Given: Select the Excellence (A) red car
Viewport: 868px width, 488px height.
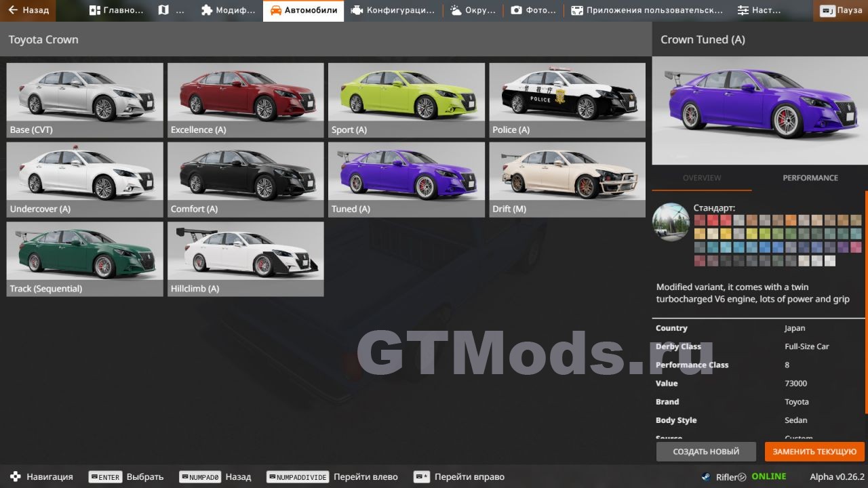Looking at the screenshot, I should tap(245, 100).
